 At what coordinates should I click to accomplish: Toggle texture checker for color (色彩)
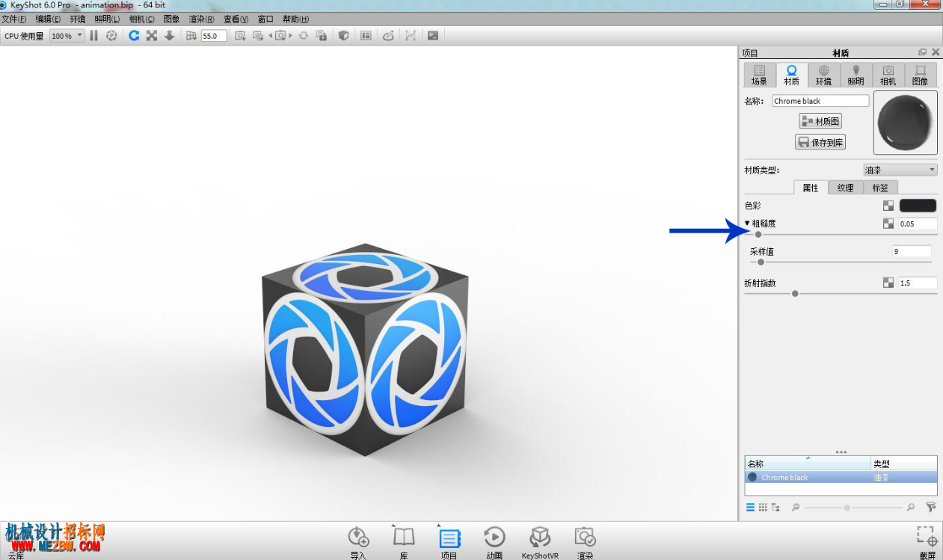pos(888,206)
